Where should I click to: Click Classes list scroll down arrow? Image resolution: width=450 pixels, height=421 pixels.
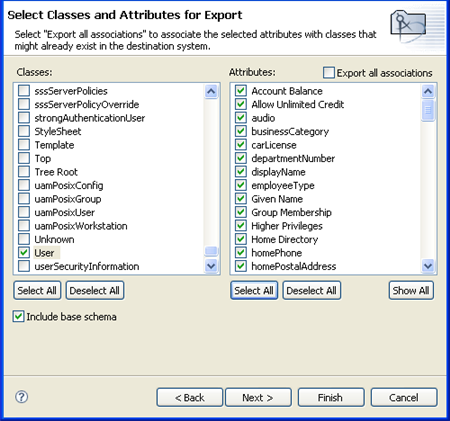211,266
